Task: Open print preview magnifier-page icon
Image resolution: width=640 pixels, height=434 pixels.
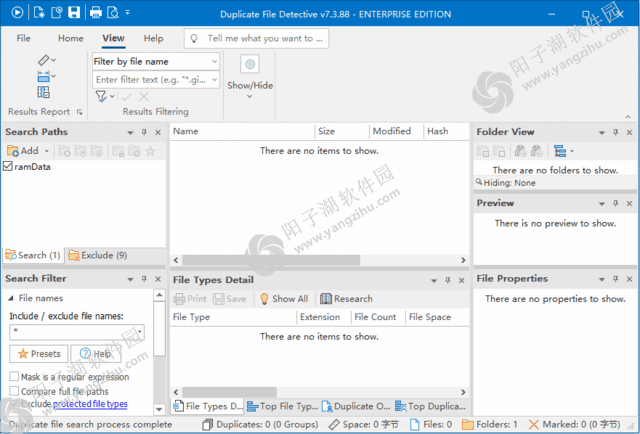Action: coord(113,13)
